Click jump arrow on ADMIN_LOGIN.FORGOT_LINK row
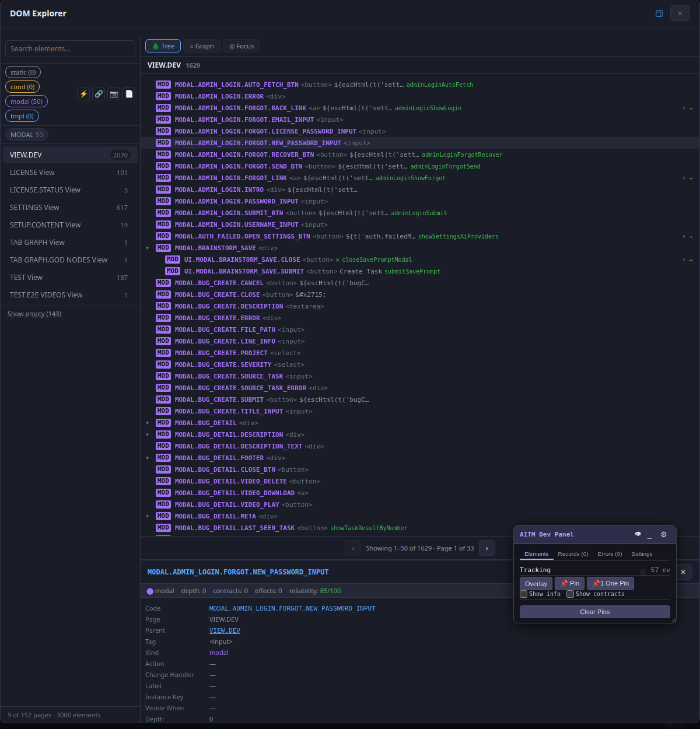Image resolution: width=700 pixels, height=729 pixels. [x=691, y=178]
